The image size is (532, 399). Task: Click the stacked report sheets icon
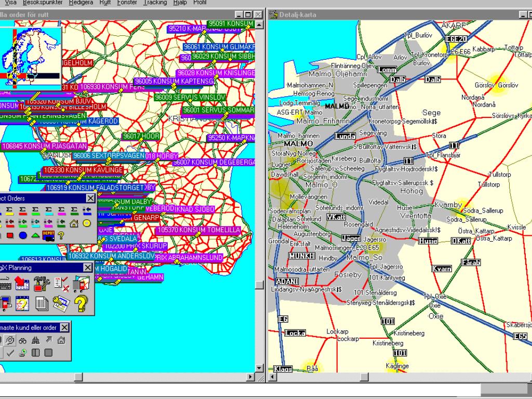pyautogui.click(x=42, y=304)
